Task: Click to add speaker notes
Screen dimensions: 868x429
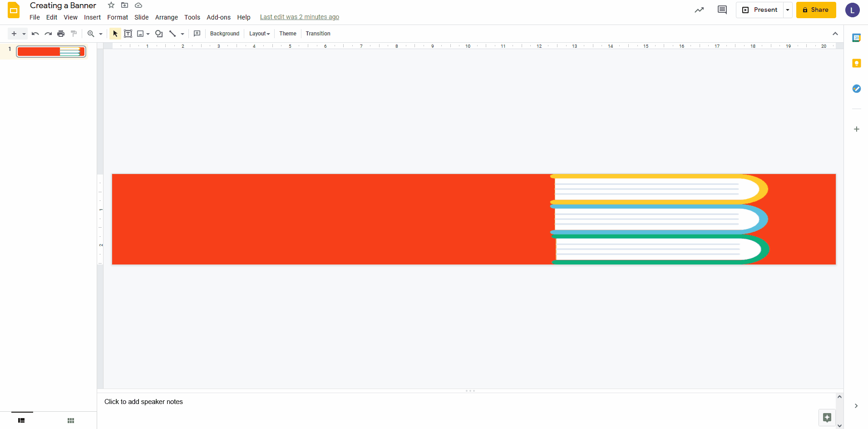Action: pyautogui.click(x=143, y=402)
